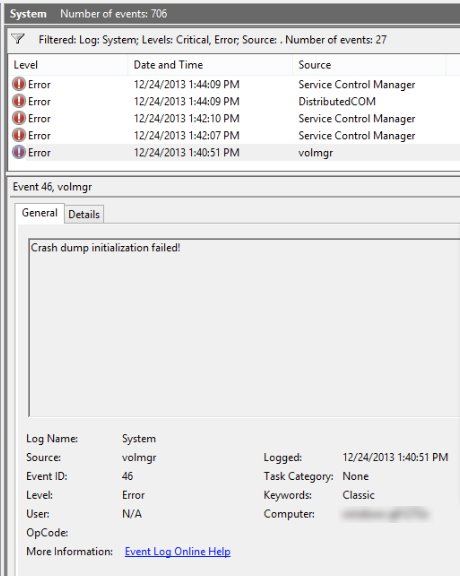This screenshot has width=460, height=576.
Task: Click the 'Crash dump initialization failed!' message
Action: tap(105, 248)
